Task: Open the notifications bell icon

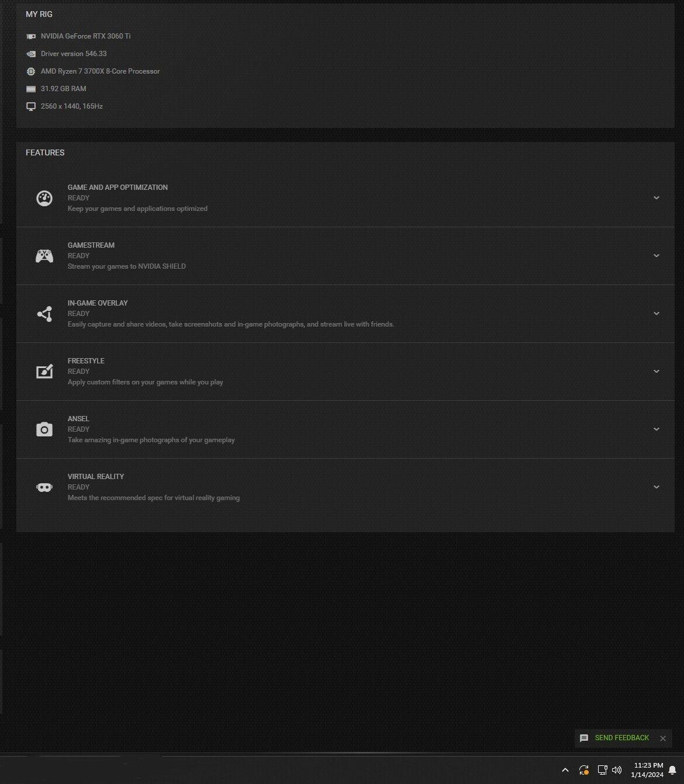Action: coord(672,770)
